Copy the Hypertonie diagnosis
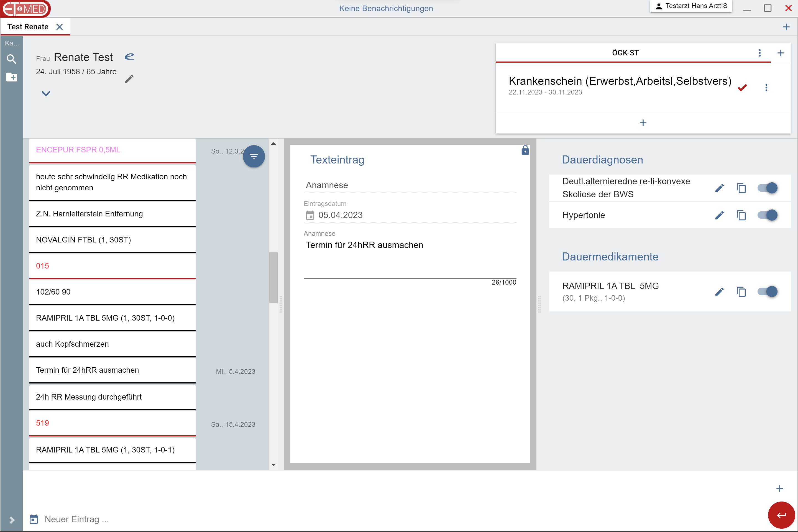The image size is (798, 532). [741, 215]
